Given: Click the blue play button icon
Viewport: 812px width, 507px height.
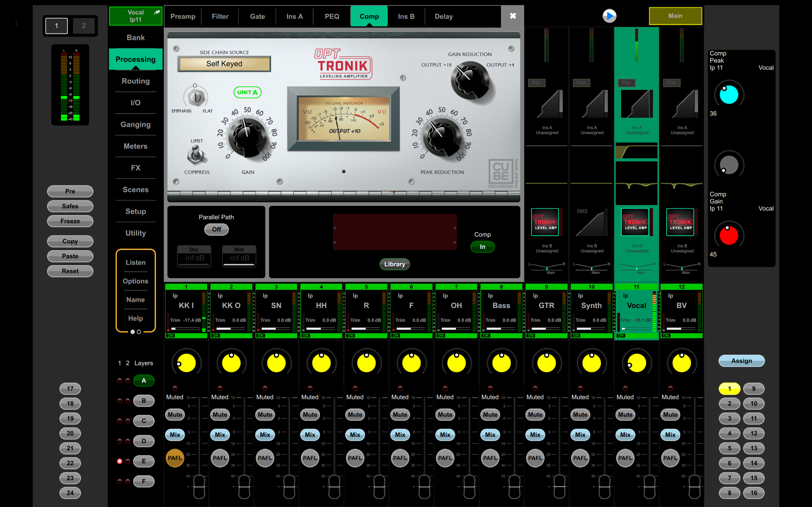Looking at the screenshot, I should point(609,16).
